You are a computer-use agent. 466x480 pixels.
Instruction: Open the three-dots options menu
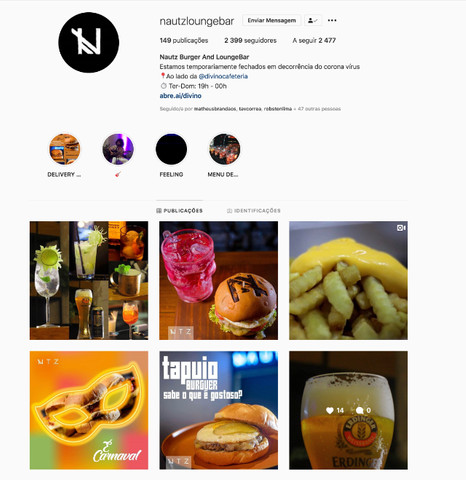pos(332,20)
